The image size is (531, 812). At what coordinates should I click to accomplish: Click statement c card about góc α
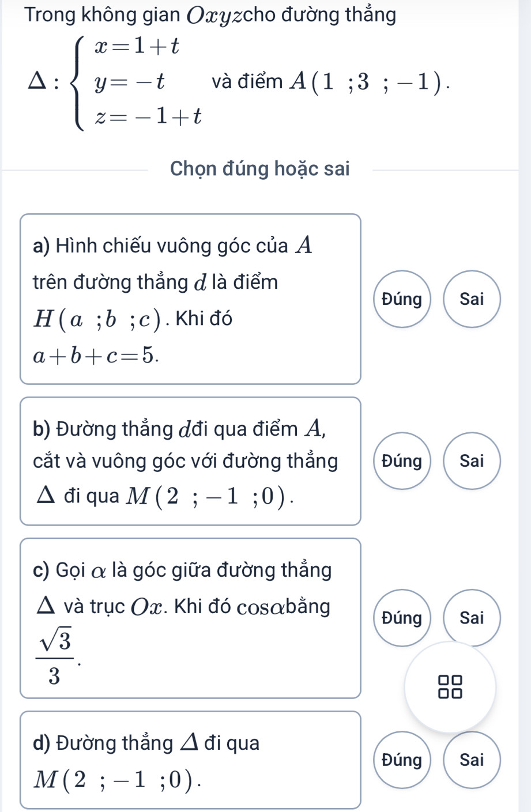tap(190, 618)
